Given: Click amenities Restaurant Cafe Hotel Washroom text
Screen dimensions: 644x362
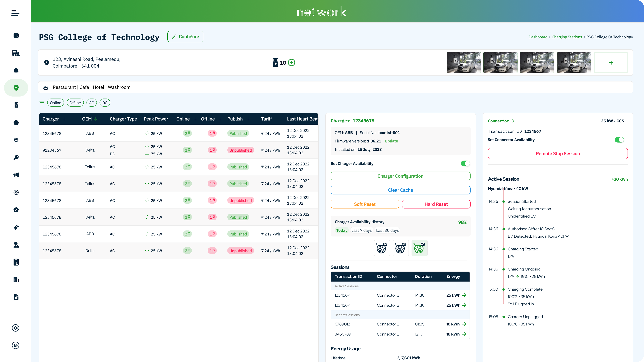Looking at the screenshot, I should (91, 87).
